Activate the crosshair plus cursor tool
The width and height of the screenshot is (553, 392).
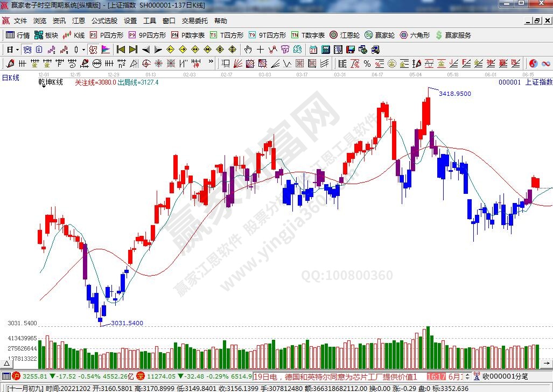260,50
